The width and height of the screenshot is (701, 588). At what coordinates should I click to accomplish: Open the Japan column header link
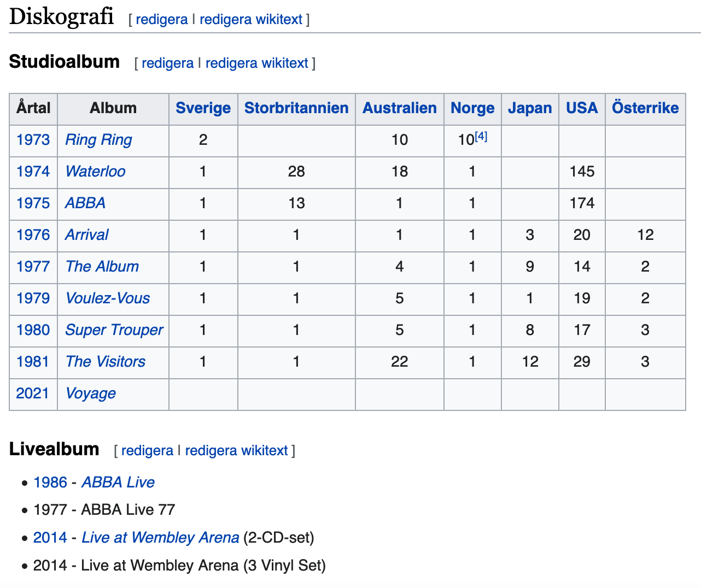tap(530, 108)
